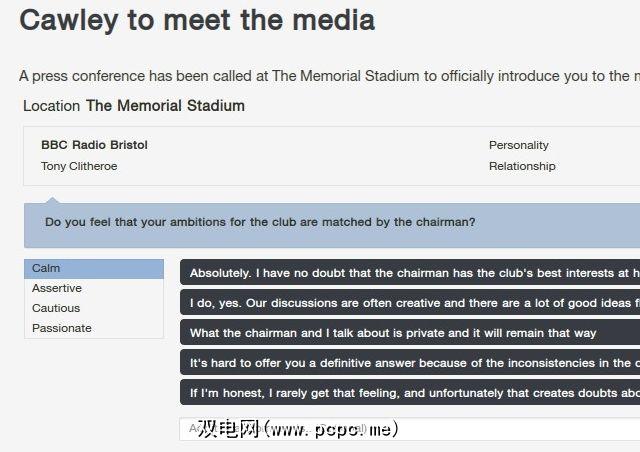This screenshot has height=452, width=640.
Task: Click the "Cawley to meet the media" headline
Action: (x=197, y=20)
